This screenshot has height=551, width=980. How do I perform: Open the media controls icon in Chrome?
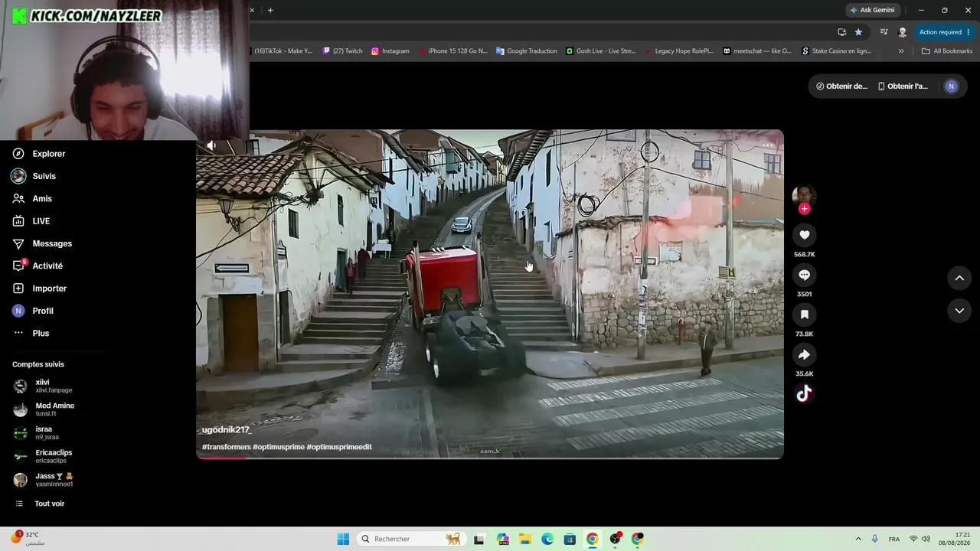pos(884,32)
